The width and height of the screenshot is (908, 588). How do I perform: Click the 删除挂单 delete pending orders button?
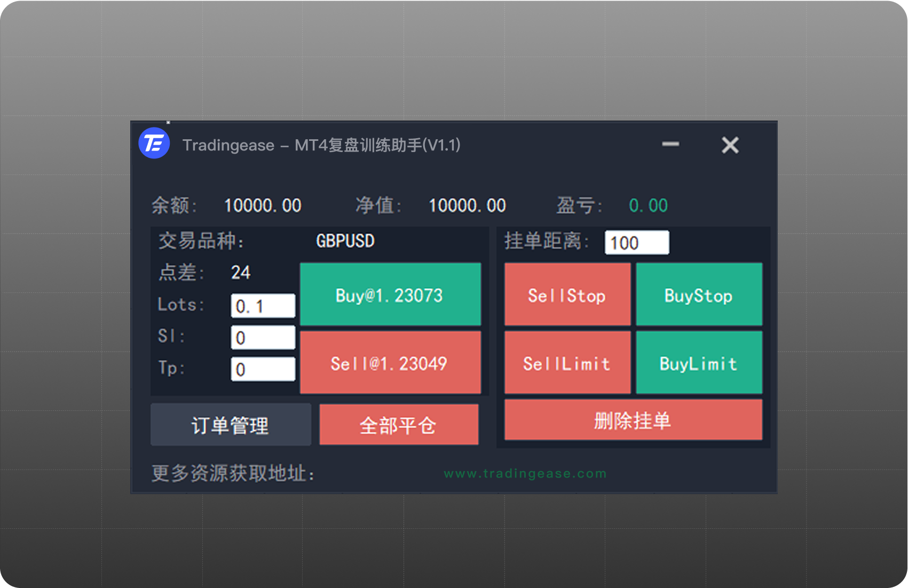pos(633,420)
